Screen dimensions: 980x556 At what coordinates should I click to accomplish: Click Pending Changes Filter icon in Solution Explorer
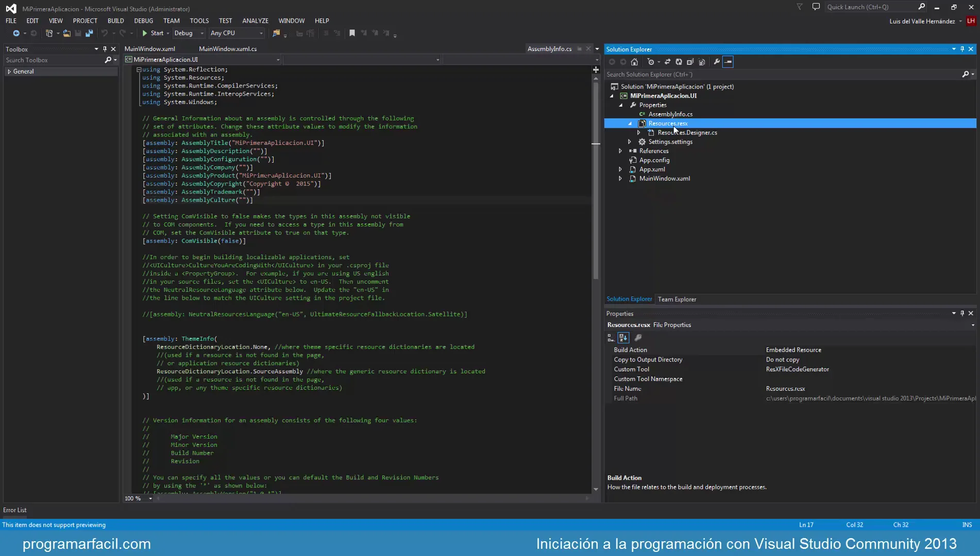coord(651,62)
